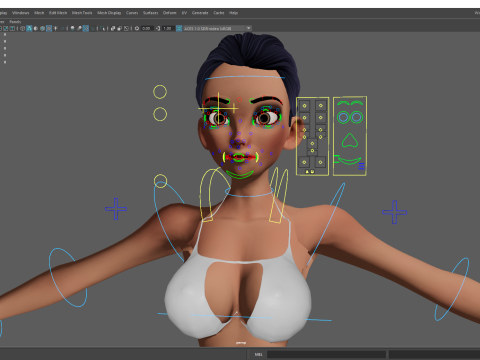
Task: Click the wireframe on shaded icon
Action: pyautogui.click(x=42, y=28)
